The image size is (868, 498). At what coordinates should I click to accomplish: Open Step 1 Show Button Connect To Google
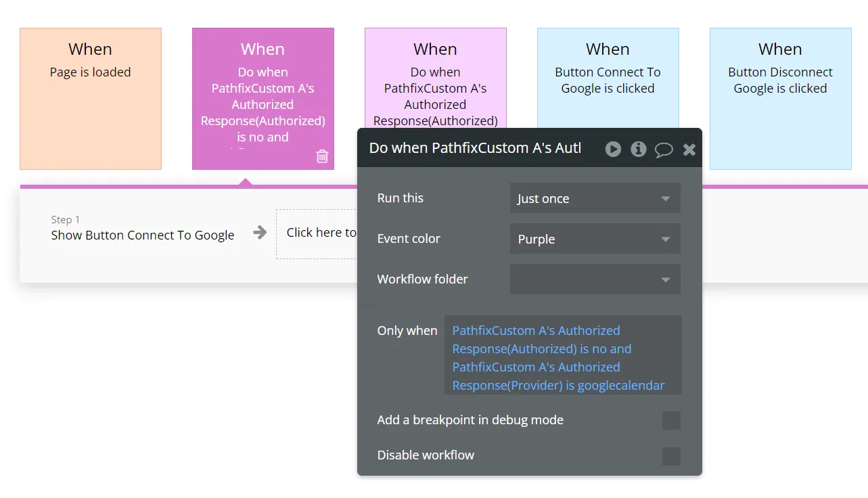(x=143, y=228)
